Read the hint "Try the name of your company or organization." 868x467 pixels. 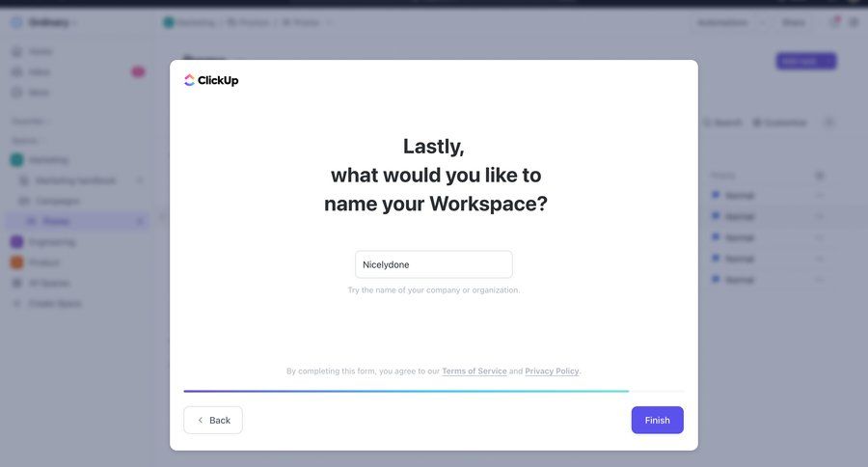434,289
